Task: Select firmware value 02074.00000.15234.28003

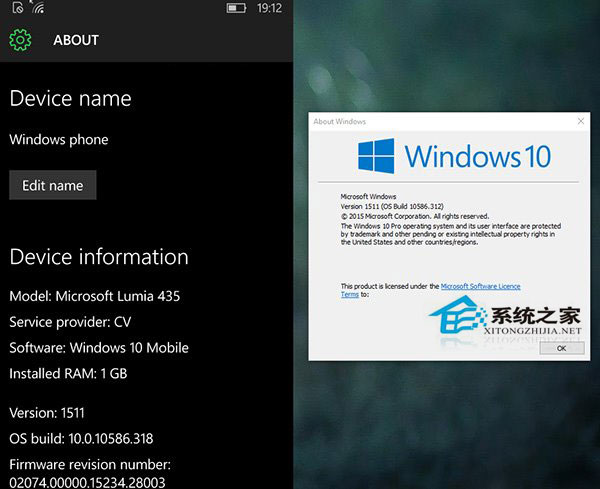Action: click(87, 482)
